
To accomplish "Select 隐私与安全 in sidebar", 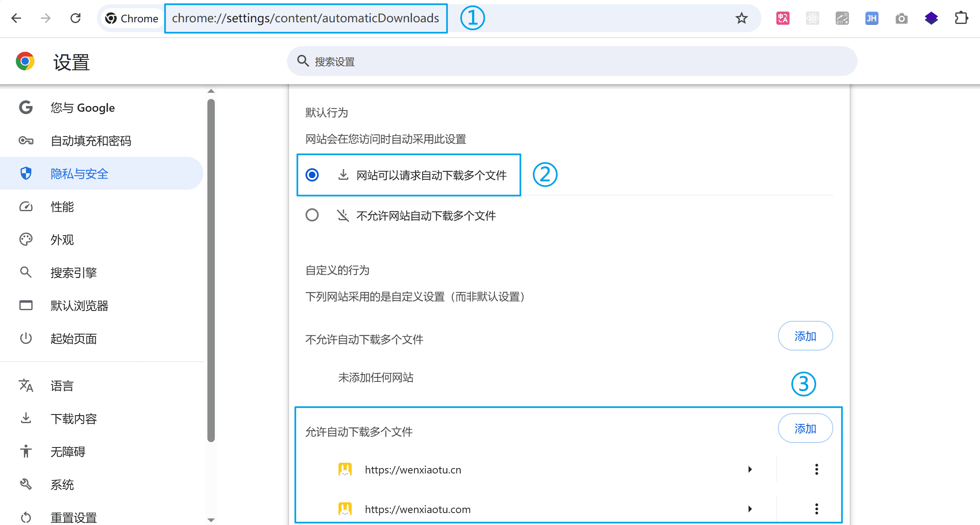I will (79, 174).
